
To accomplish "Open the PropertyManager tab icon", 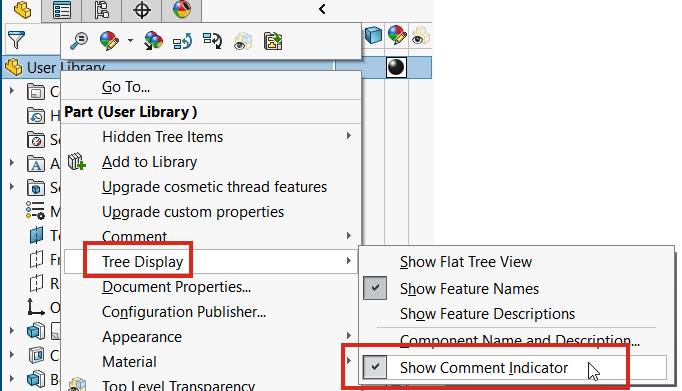I will click(61, 10).
